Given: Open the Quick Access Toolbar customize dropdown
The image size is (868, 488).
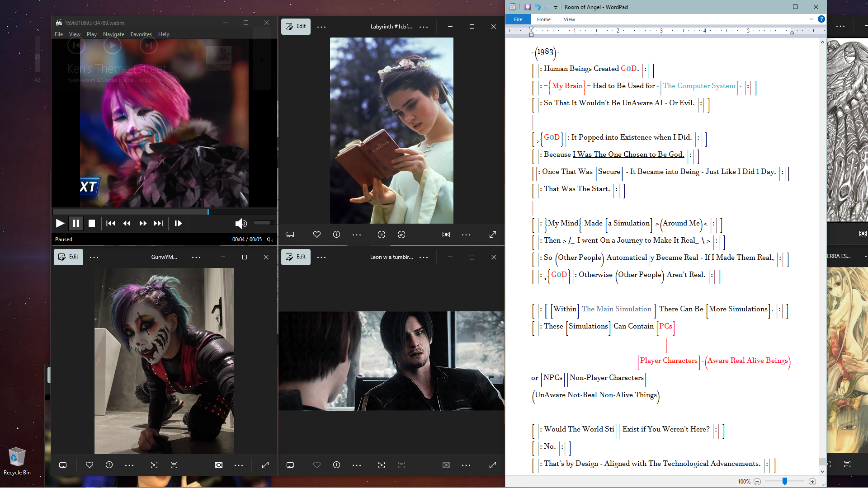Looking at the screenshot, I should (556, 7).
